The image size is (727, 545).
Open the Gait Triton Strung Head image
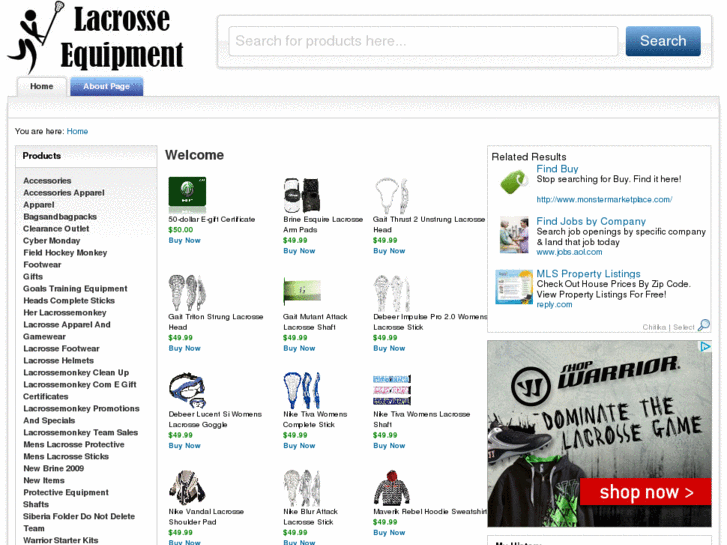[187, 292]
